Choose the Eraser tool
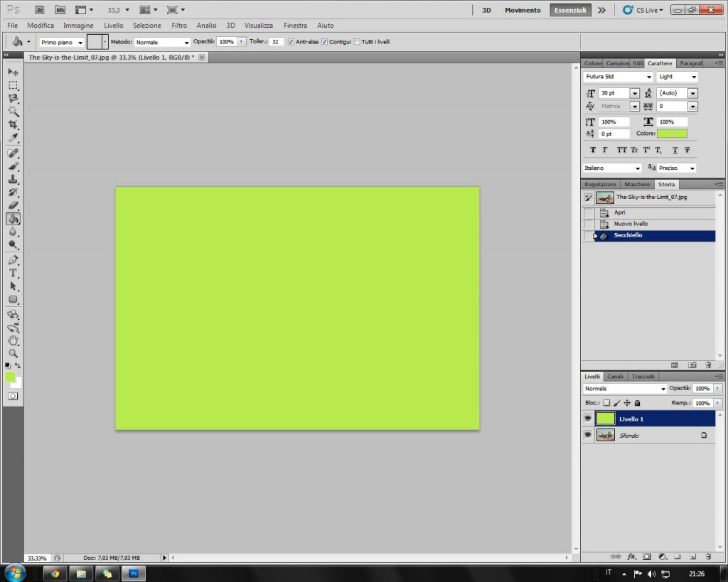 tap(13, 205)
